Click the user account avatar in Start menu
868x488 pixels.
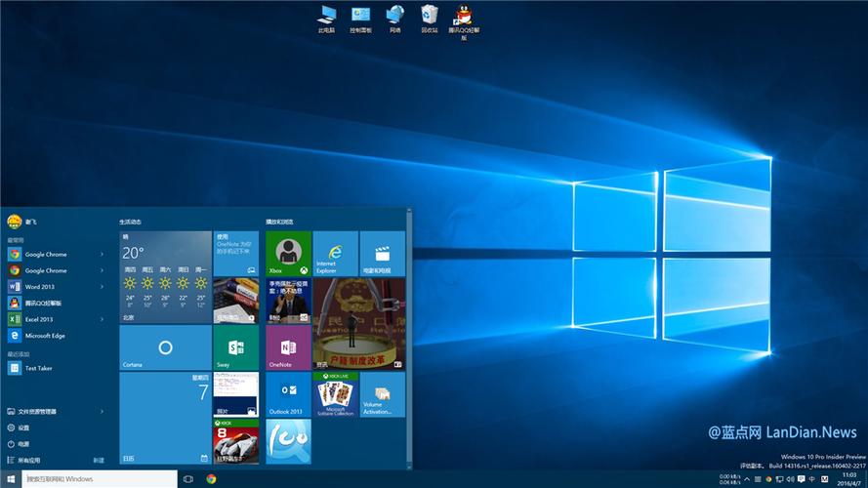point(14,222)
